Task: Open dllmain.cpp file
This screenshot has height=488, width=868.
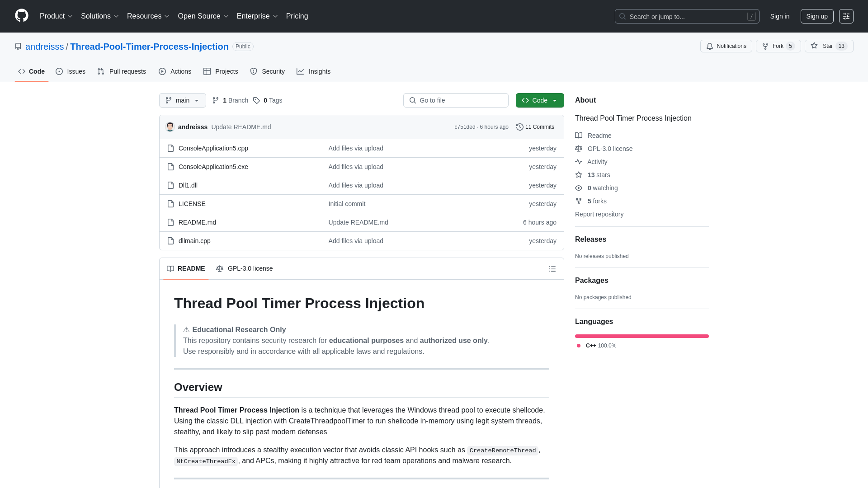Action: coord(194,241)
